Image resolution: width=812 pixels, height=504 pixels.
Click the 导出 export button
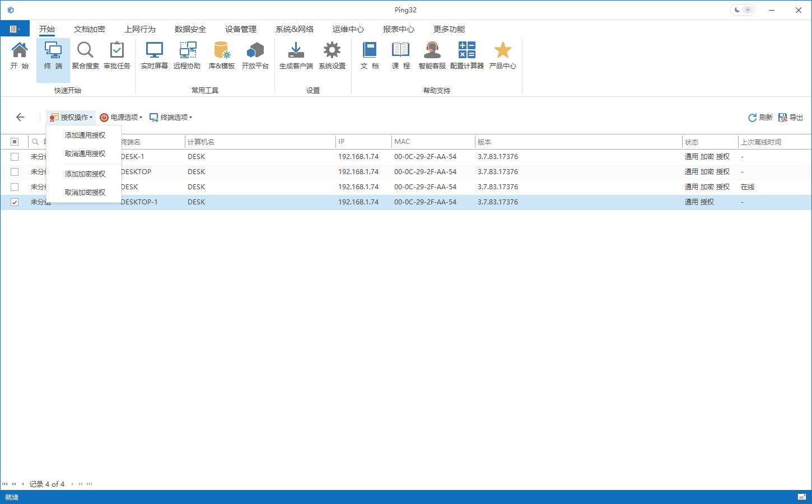click(x=791, y=118)
